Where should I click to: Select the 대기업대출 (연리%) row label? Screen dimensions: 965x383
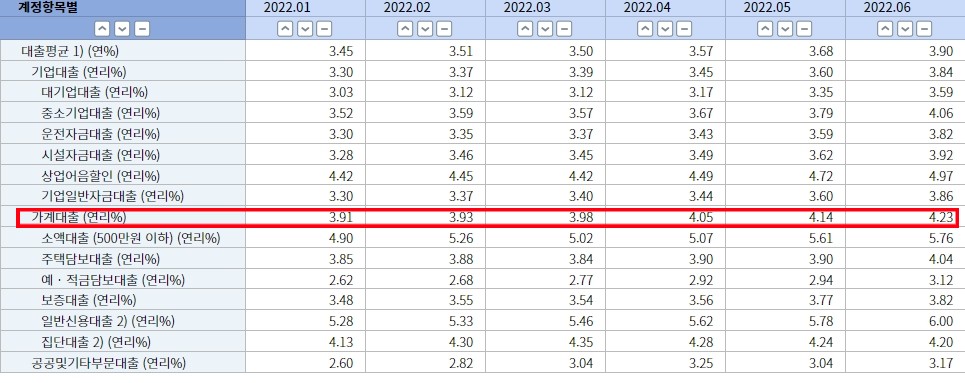[95, 92]
